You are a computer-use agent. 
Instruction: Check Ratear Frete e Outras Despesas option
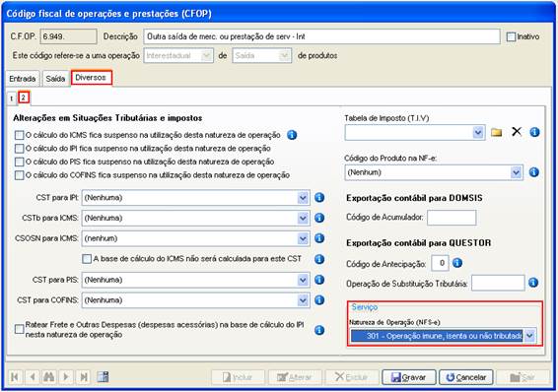click(19, 329)
